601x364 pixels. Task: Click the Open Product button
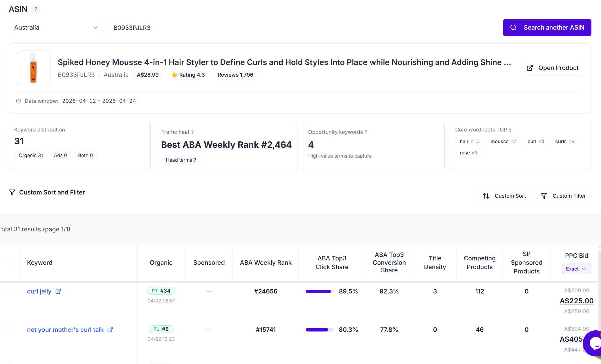pos(553,68)
